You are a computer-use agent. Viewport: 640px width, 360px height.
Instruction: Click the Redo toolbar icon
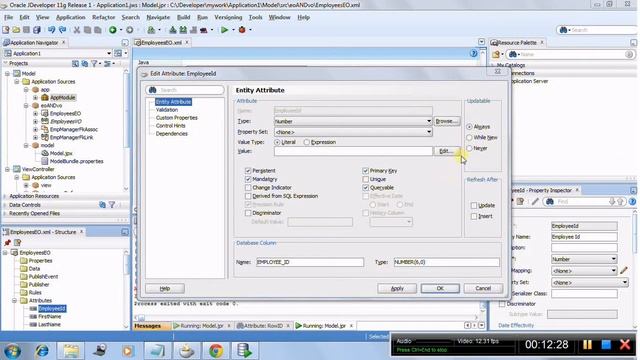(62, 30)
